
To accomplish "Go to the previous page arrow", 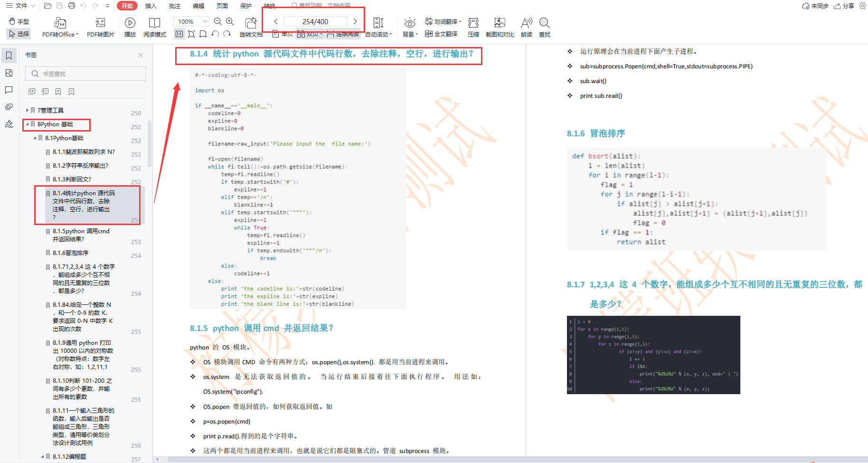I will point(275,21).
